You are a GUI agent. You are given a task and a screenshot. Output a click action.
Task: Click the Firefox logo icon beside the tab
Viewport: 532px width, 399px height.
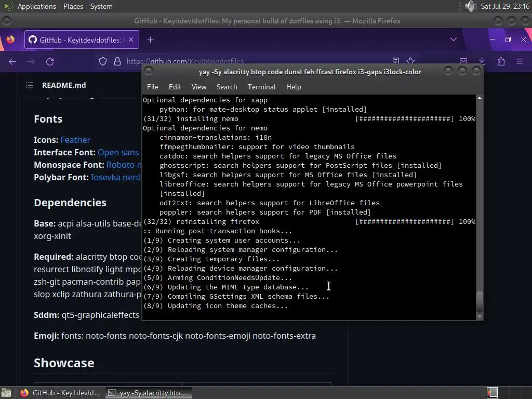tap(10, 39)
